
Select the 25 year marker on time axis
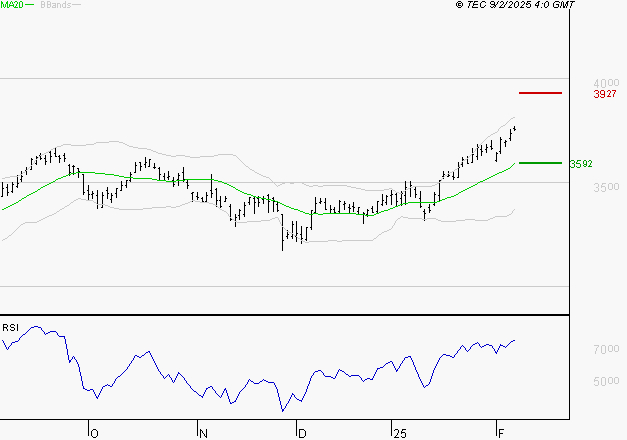tap(398, 433)
